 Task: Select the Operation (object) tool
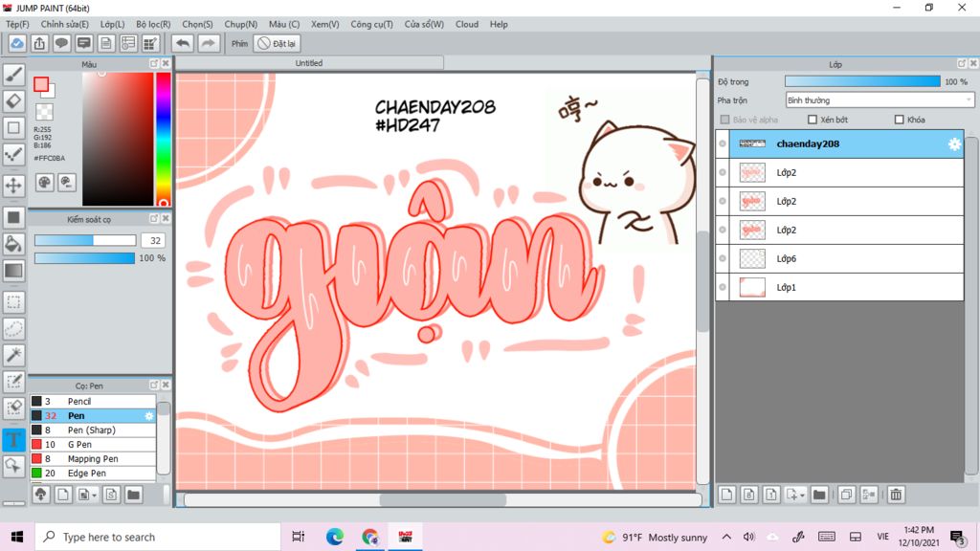coord(13,466)
